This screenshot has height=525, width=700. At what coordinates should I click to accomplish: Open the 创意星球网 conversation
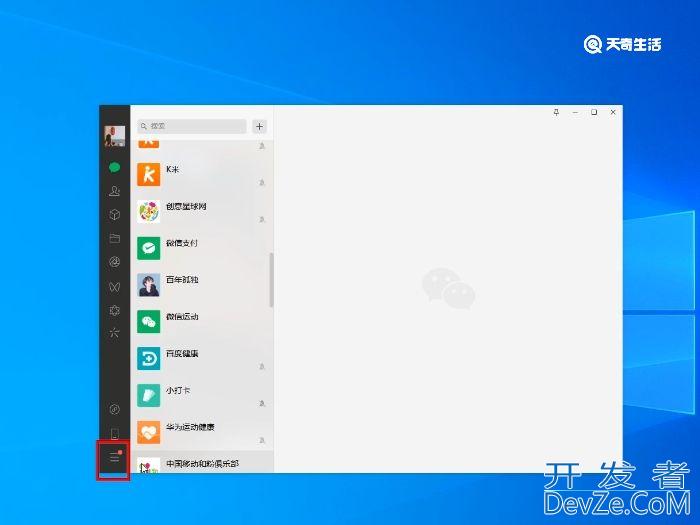pyautogui.click(x=202, y=211)
